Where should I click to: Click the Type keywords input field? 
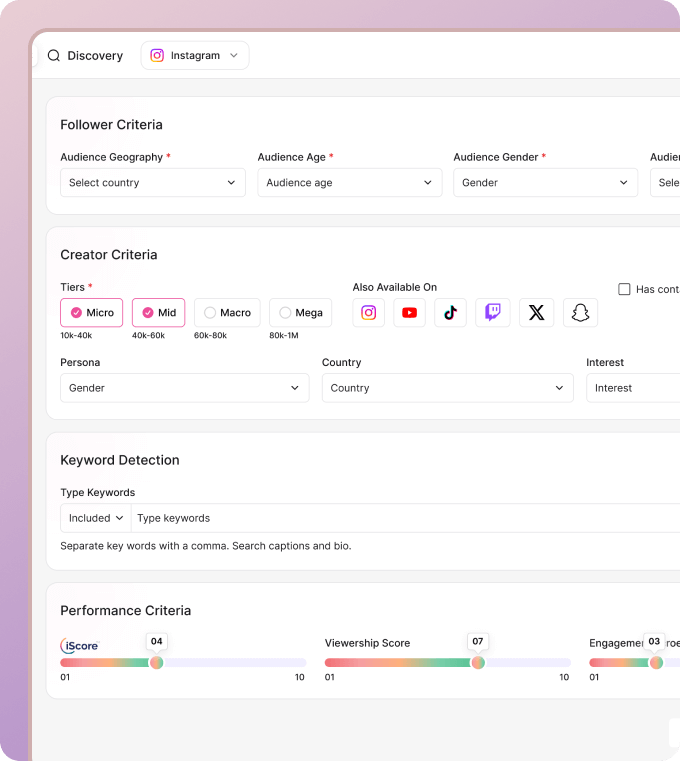406,518
